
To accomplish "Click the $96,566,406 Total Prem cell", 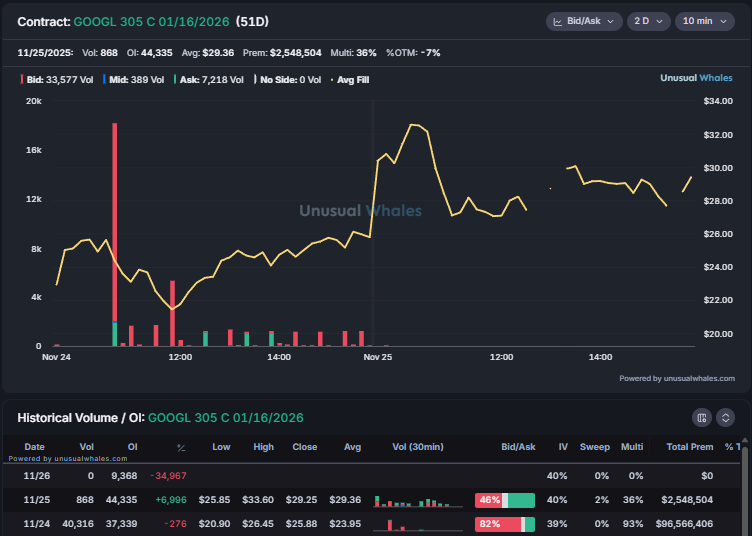I will pos(684,524).
